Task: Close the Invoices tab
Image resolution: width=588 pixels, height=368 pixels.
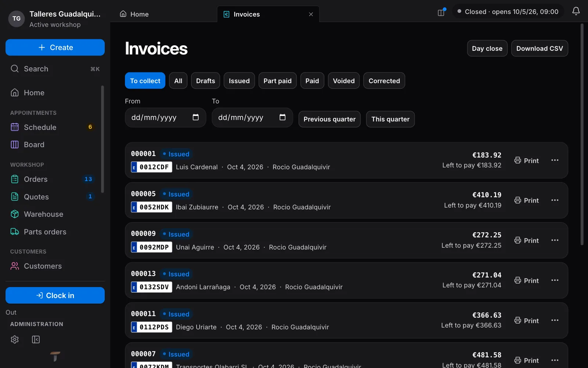Action: point(311,14)
